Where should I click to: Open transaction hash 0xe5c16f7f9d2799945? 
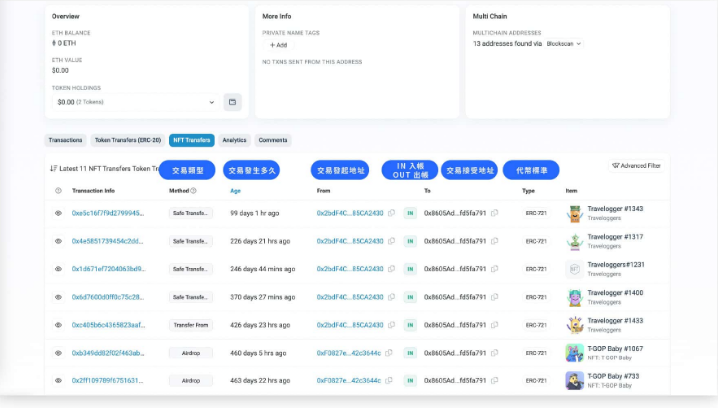tap(108, 213)
